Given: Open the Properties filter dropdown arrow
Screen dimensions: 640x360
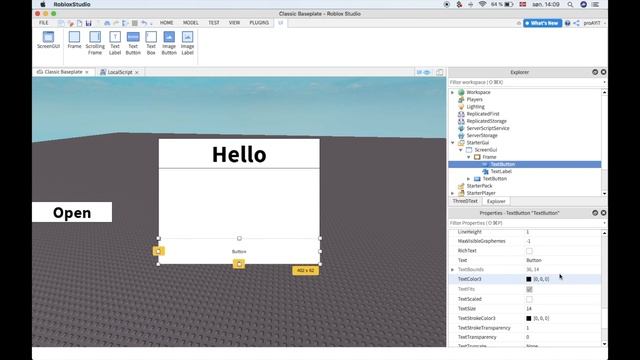Looking at the screenshot, I should [604, 223].
